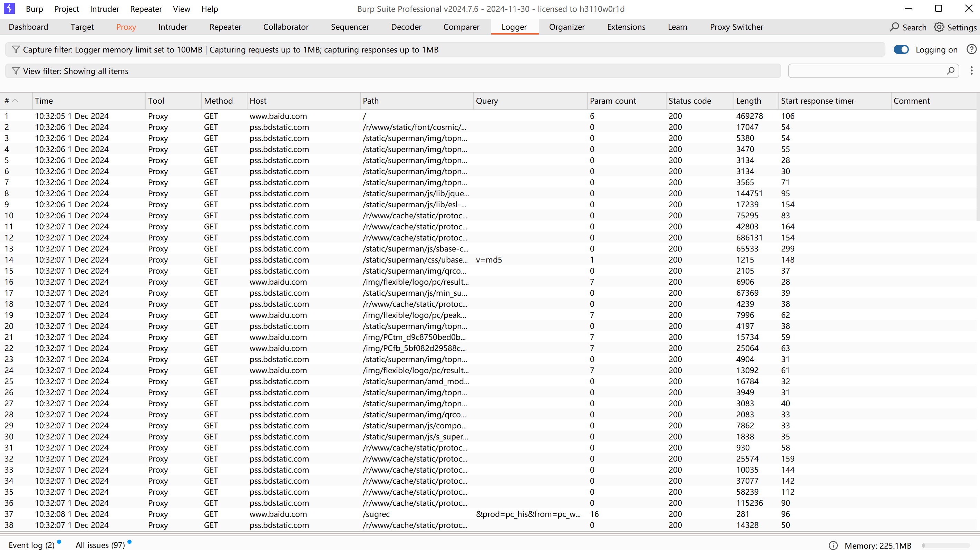This screenshot has width=980, height=550.
Task: Open the Intruder menu in menu bar
Action: point(104,9)
